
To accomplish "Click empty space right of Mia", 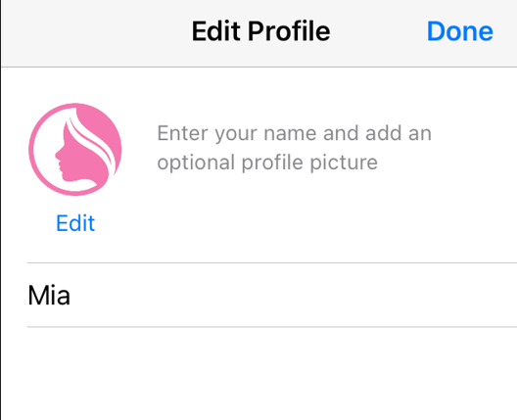I will [294, 295].
